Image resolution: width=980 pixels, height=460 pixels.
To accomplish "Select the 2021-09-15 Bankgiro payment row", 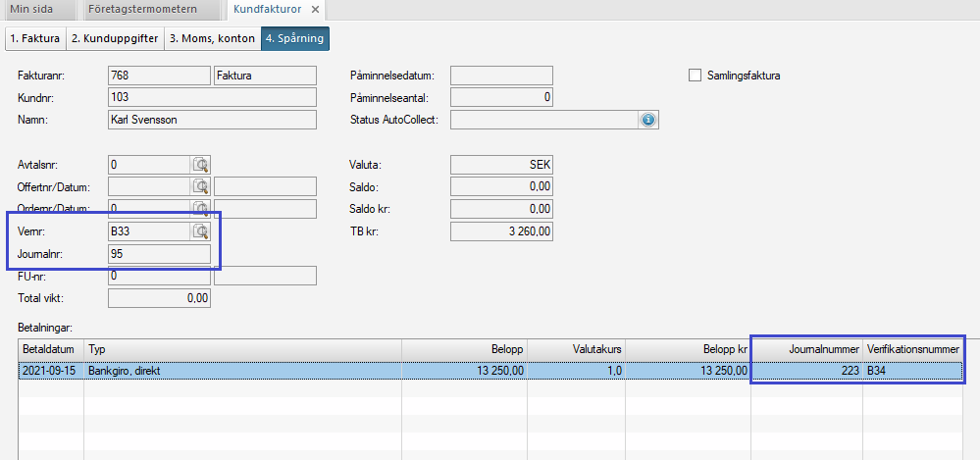I will coord(294,371).
